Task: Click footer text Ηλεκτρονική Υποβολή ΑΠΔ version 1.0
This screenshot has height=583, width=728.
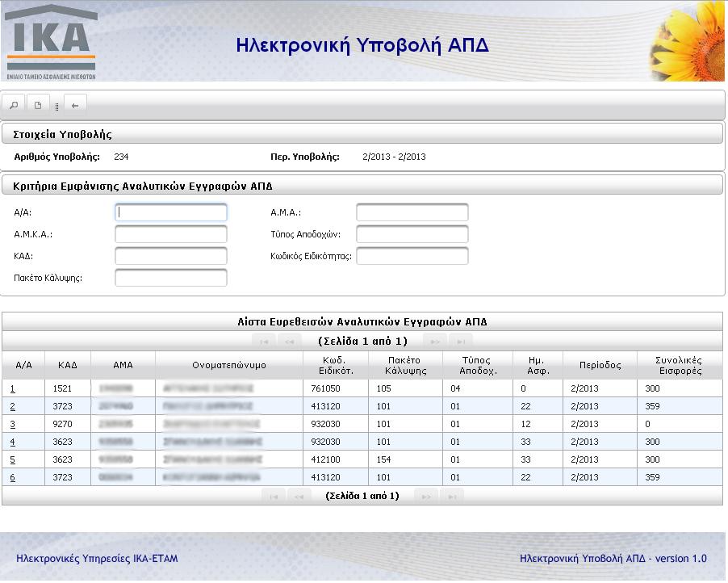Action: 613,559
